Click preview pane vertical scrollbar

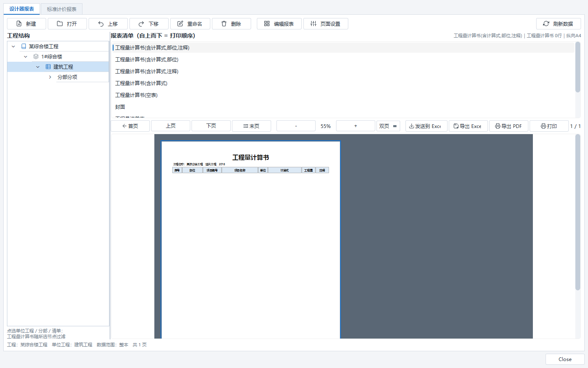(578, 213)
